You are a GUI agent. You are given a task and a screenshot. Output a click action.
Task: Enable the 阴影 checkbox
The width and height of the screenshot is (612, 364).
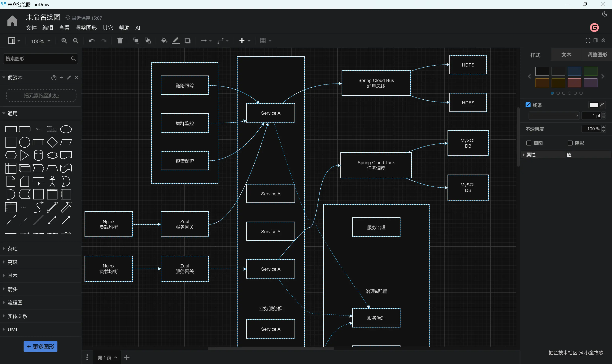(x=570, y=143)
